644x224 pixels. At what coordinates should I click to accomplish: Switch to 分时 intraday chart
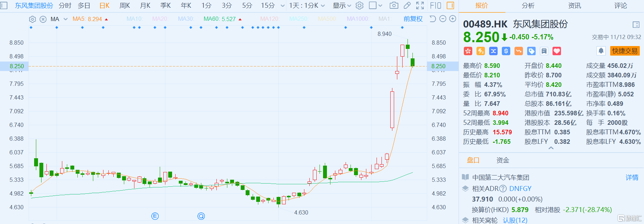65,6
